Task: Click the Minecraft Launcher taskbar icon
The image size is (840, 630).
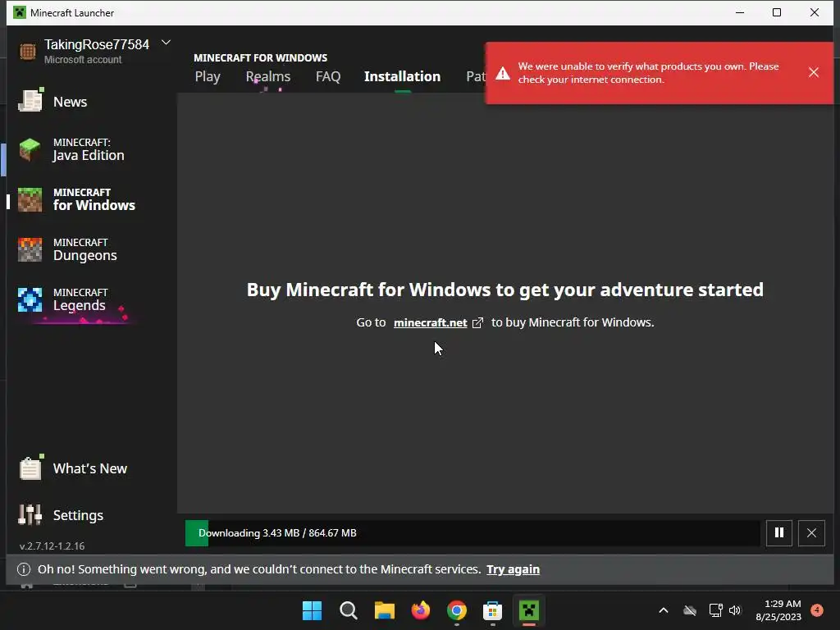Action: click(x=529, y=610)
